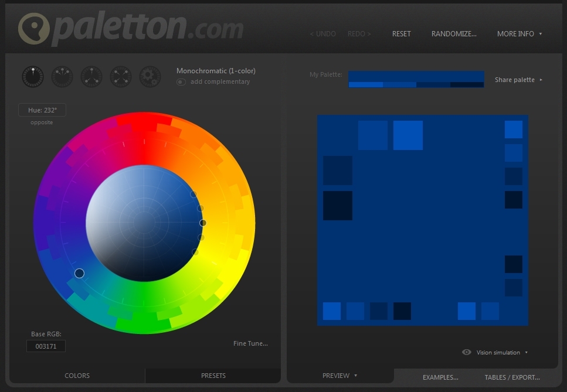Click the Base RGB 003171 field
Image resolution: width=567 pixels, height=392 pixels.
pyautogui.click(x=46, y=346)
